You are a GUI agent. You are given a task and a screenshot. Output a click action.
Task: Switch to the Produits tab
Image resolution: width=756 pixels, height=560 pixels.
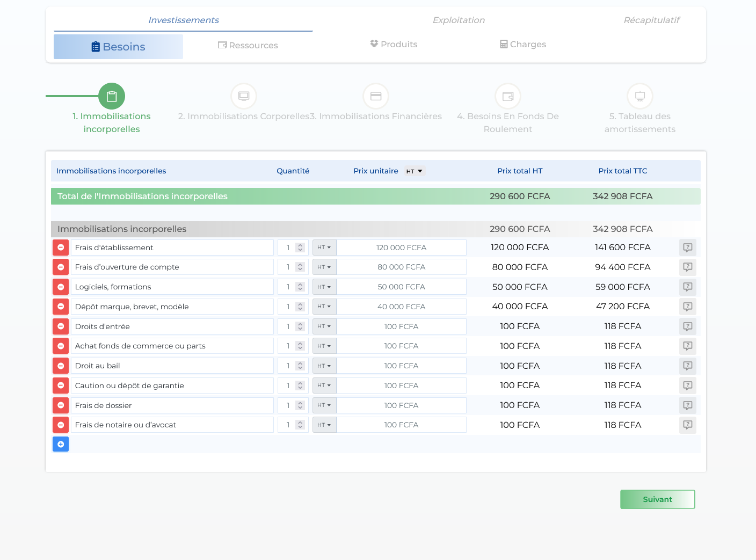coord(394,45)
